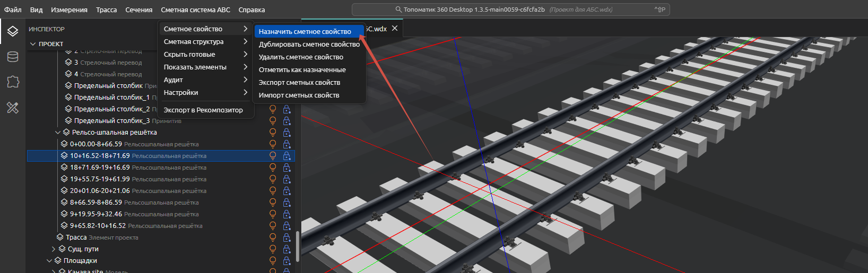
Task: Select row 9+65.82-10+16.52 Рельсошпальная решётка
Action: (161, 226)
